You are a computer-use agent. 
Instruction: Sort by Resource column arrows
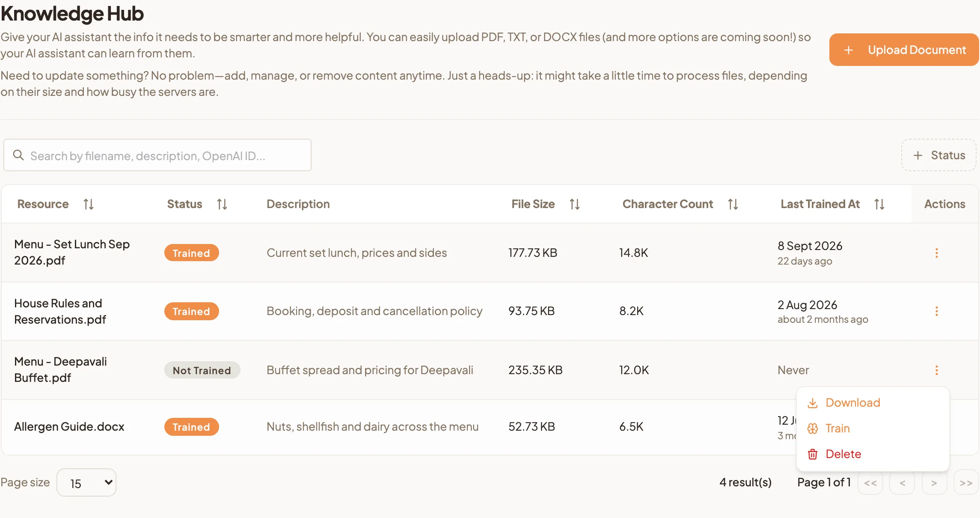(89, 204)
